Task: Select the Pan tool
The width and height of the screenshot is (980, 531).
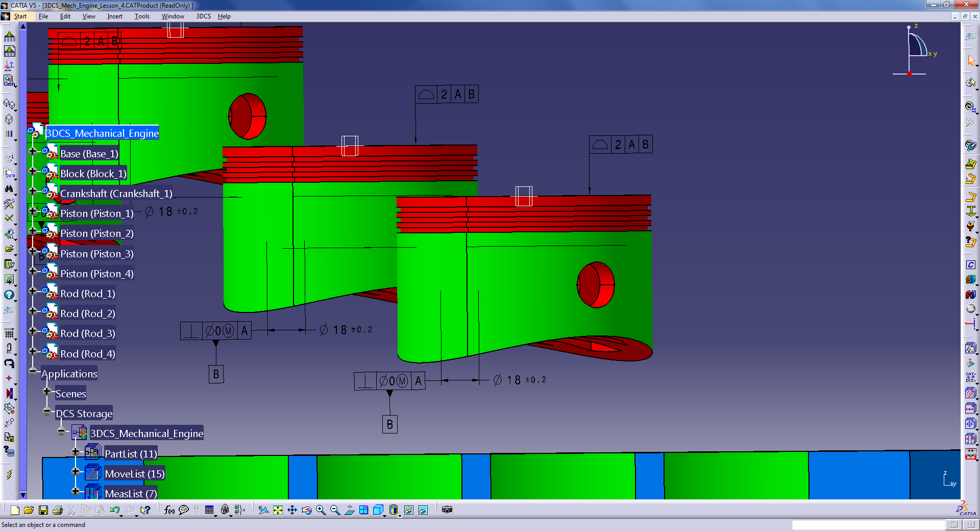Action: tap(292, 510)
